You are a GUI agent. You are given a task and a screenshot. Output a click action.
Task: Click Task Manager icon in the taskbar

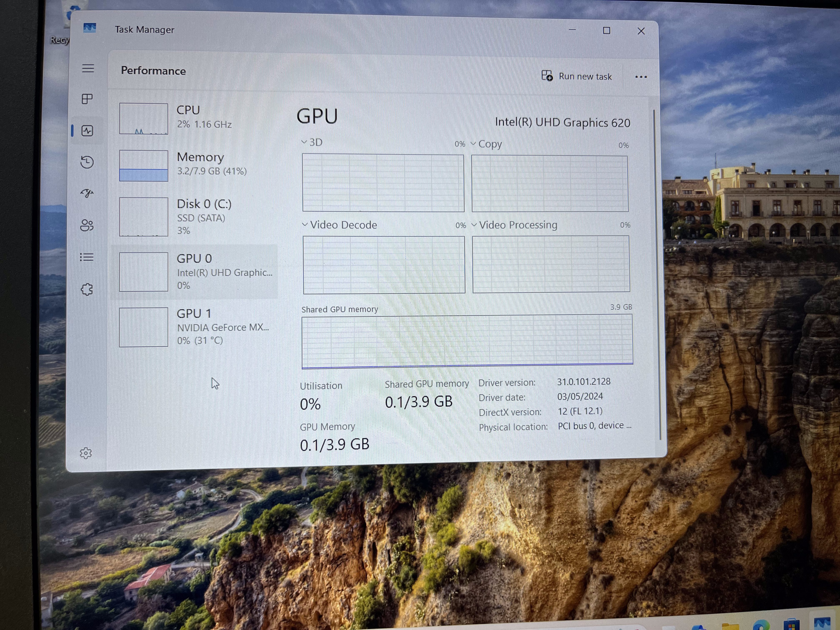[822, 624]
